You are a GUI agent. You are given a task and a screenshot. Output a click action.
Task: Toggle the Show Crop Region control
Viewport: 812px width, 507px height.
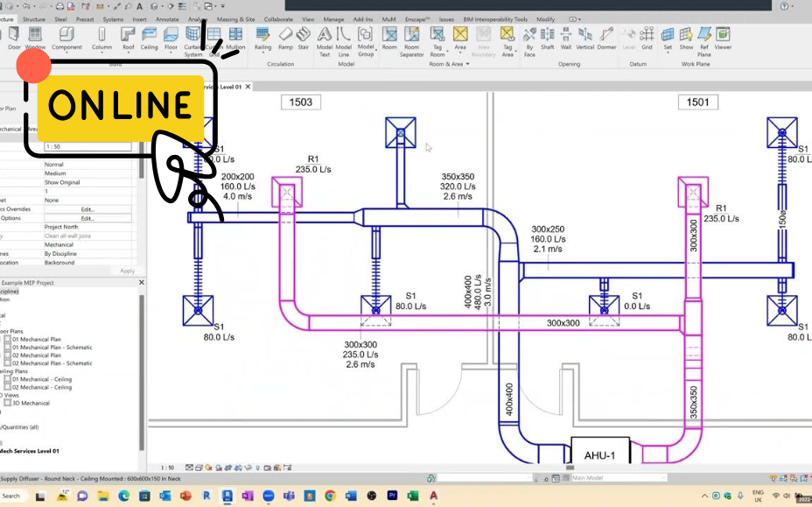pos(237,467)
